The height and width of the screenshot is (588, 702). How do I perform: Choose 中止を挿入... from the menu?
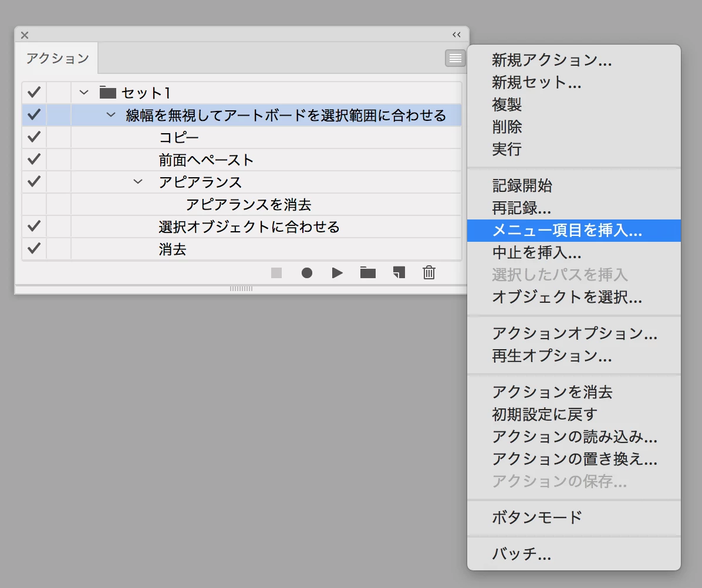click(574, 253)
